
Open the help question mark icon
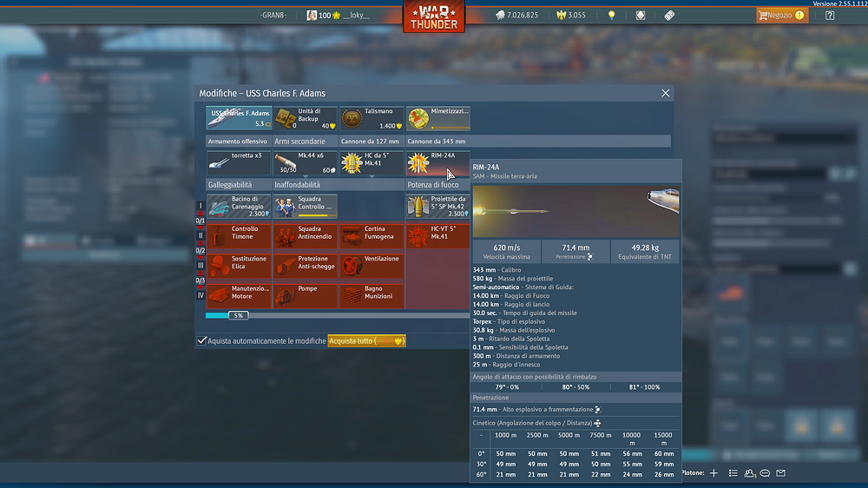829,16
